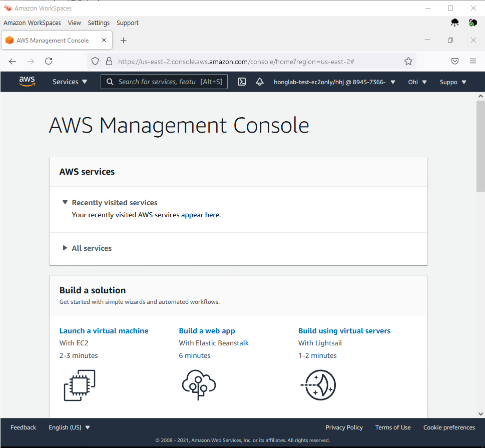Reload the page with refresh icon

tap(49, 61)
